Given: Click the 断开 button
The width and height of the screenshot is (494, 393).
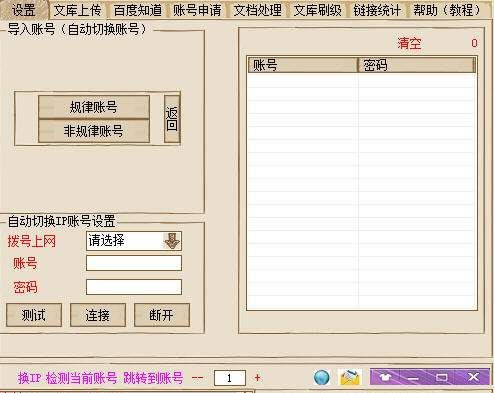Looking at the screenshot, I should click(162, 315).
